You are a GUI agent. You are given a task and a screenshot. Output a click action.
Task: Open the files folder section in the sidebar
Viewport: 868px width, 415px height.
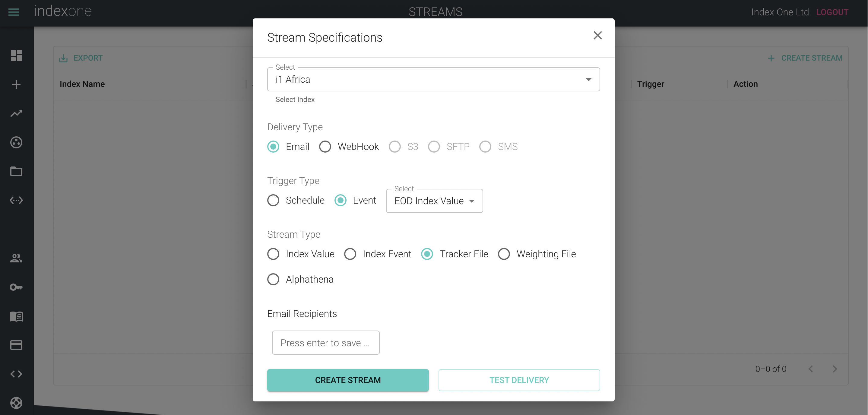click(x=16, y=171)
